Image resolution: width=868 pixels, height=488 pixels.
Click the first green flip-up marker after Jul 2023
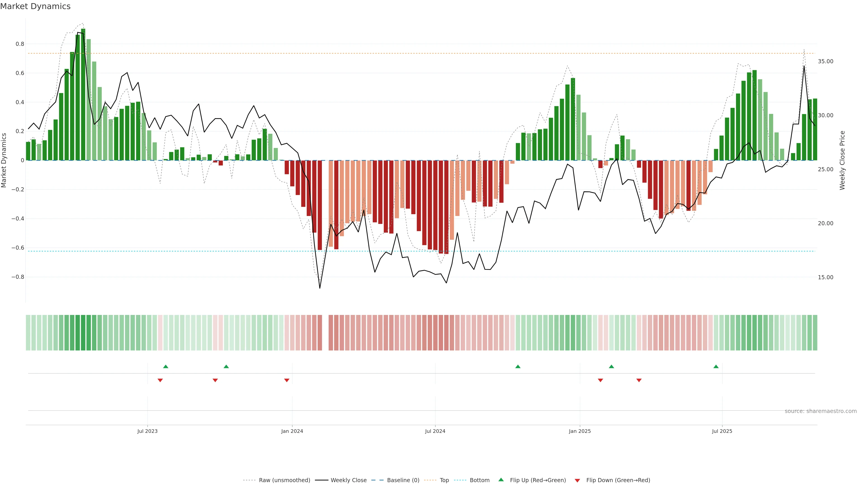click(165, 366)
